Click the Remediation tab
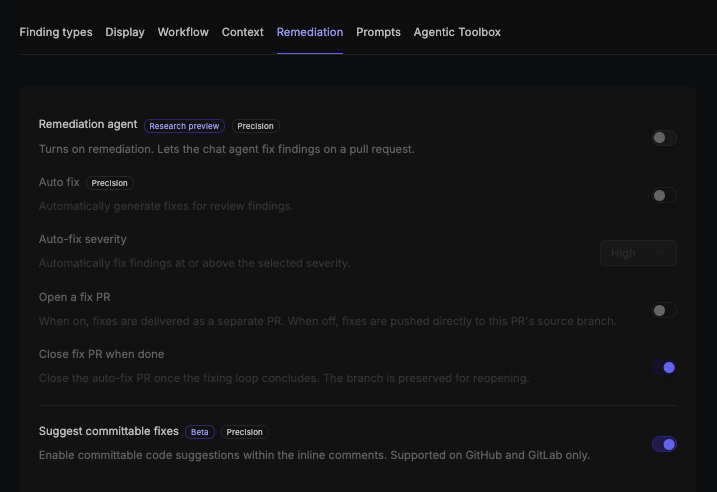 pyautogui.click(x=310, y=32)
